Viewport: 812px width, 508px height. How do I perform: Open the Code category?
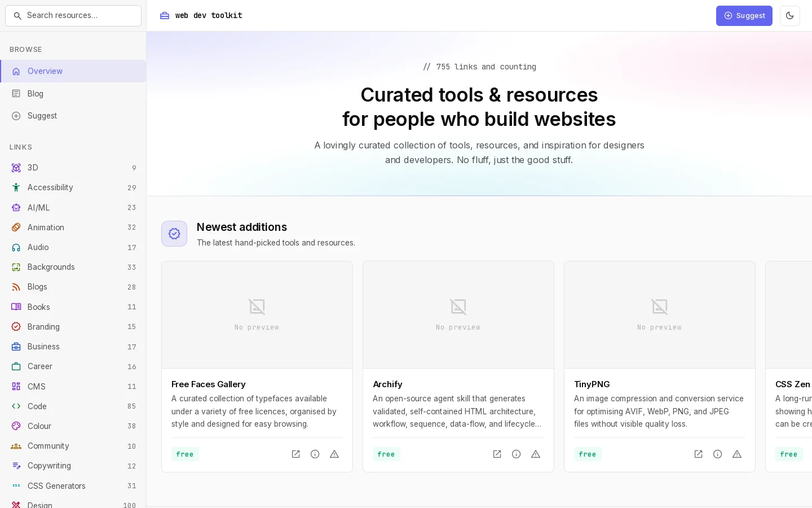pos(73,406)
